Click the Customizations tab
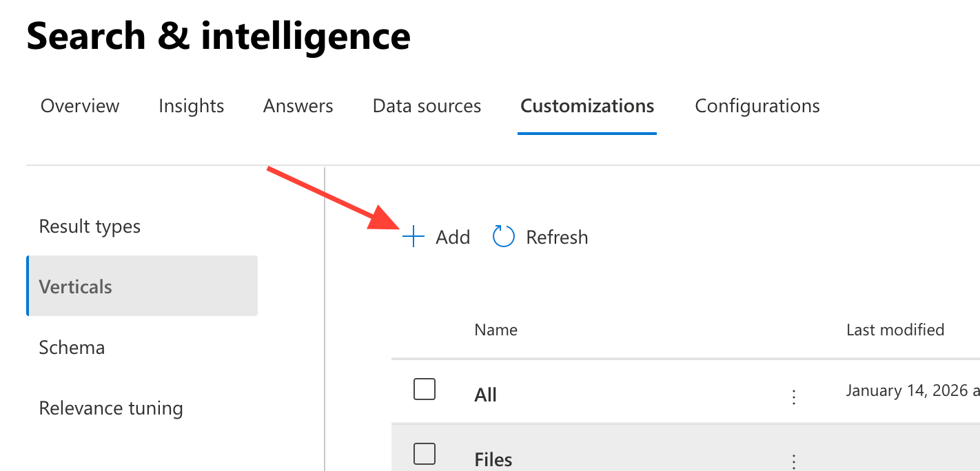 pyautogui.click(x=587, y=106)
